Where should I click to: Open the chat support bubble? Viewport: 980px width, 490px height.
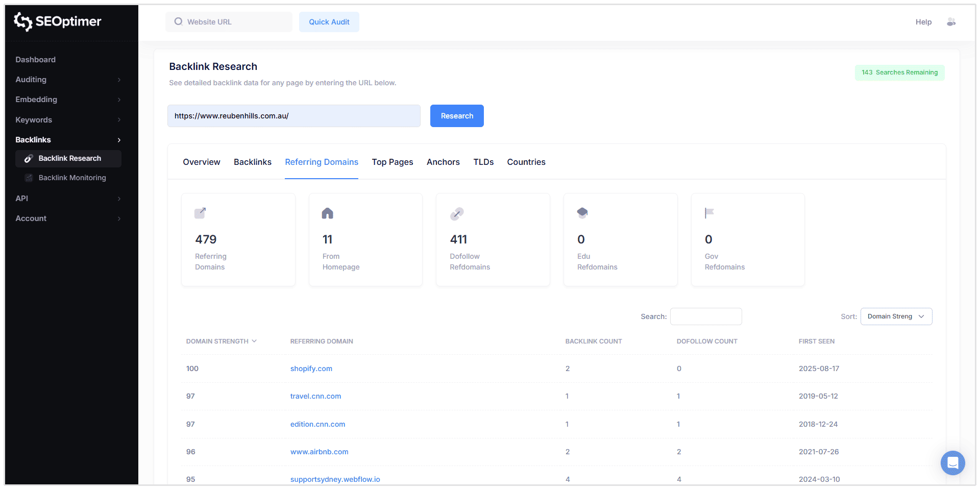click(x=952, y=463)
